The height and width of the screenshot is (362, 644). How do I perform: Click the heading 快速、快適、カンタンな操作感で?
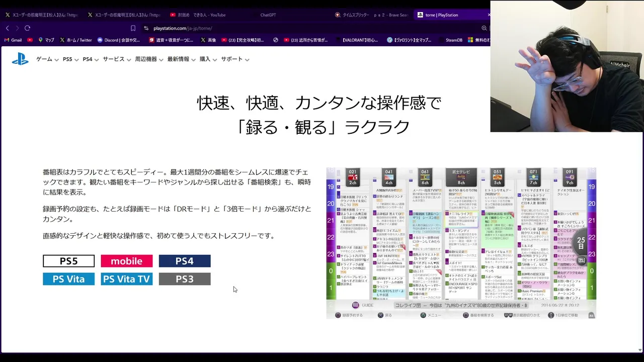319,103
